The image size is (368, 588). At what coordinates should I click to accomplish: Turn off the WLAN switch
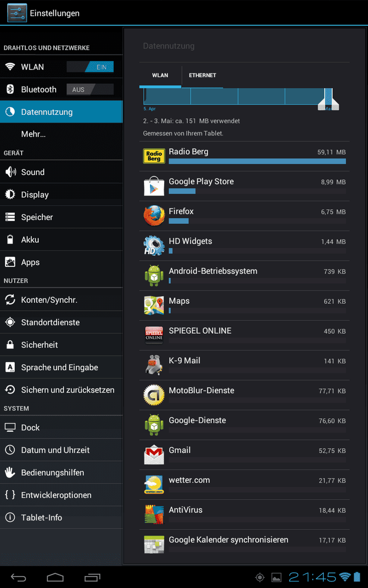[x=90, y=67]
